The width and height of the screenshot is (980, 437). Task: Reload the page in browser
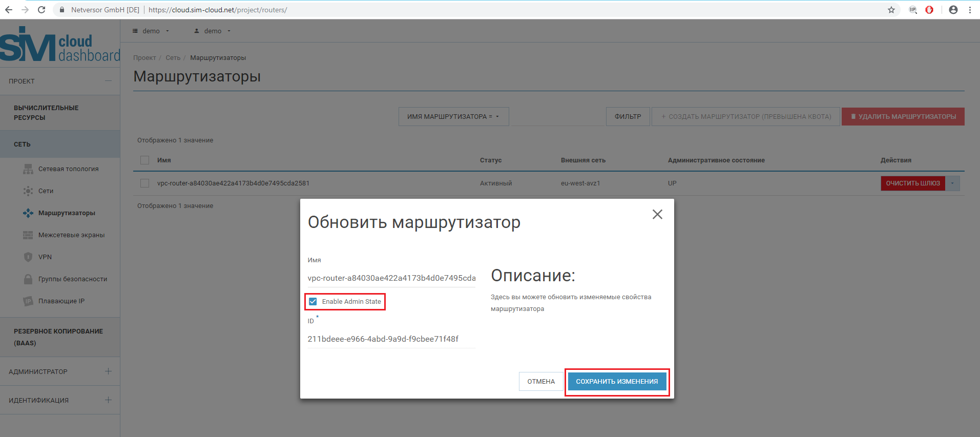41,10
